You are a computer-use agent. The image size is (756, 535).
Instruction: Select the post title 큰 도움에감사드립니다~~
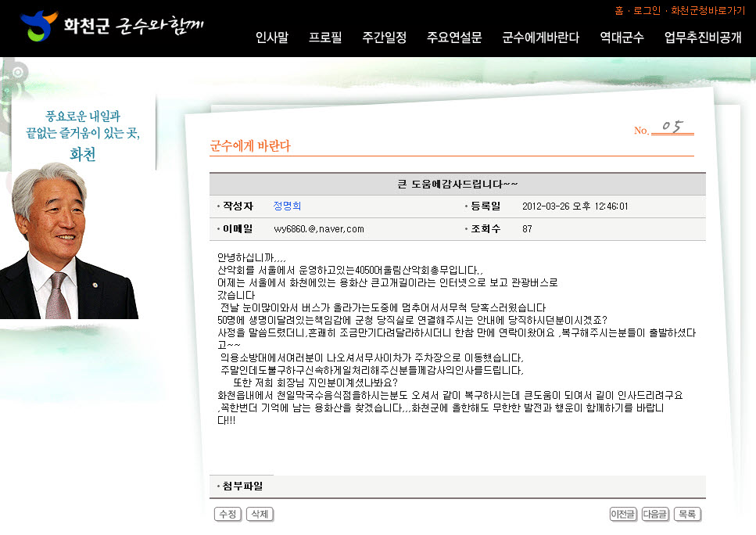pyautogui.click(x=457, y=181)
